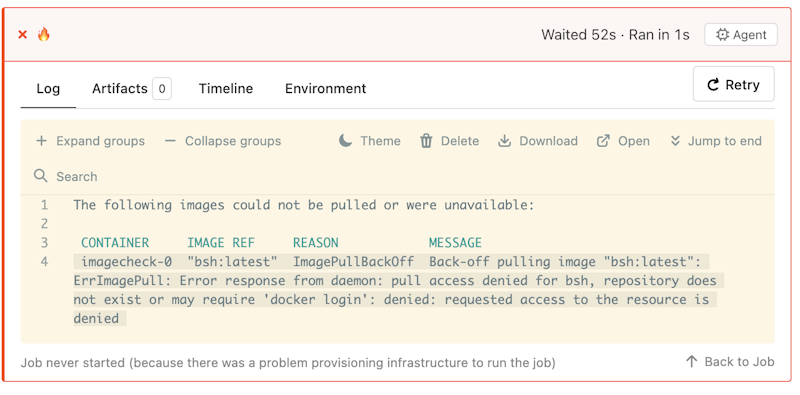Screen dimensions: 800x395
Task: Open the Artifacts tab
Action: tap(132, 89)
